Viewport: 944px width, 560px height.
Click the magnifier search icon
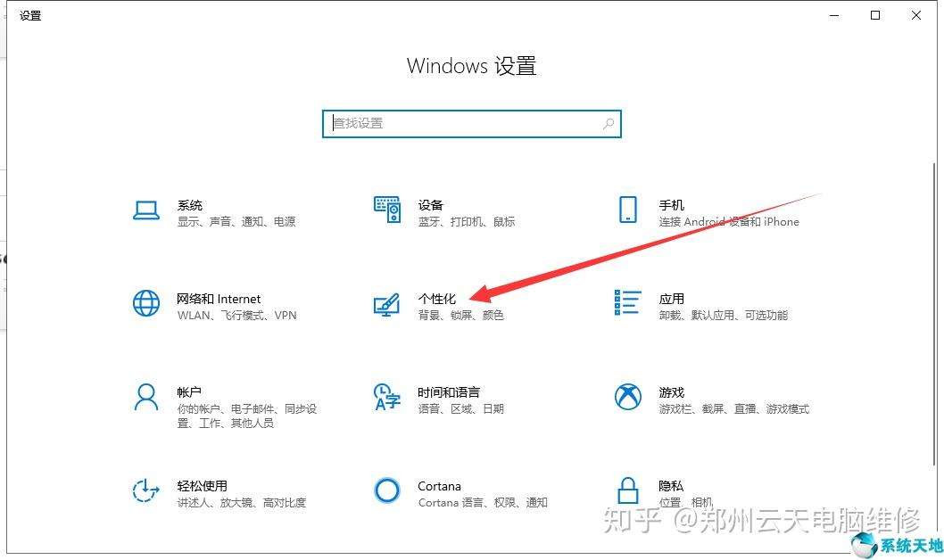(x=608, y=123)
